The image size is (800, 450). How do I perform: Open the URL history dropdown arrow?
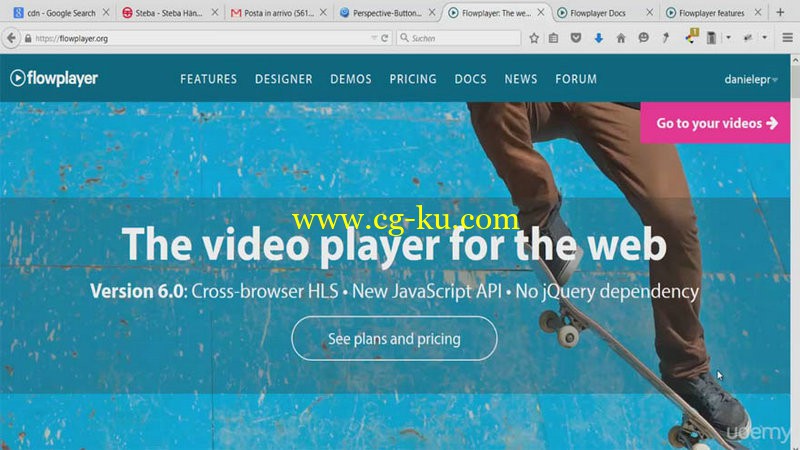click(374, 38)
